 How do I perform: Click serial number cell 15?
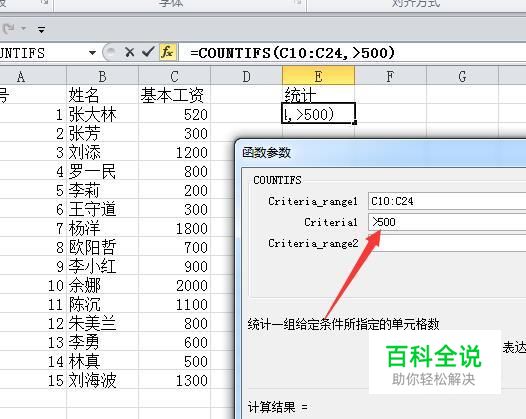(x=33, y=380)
